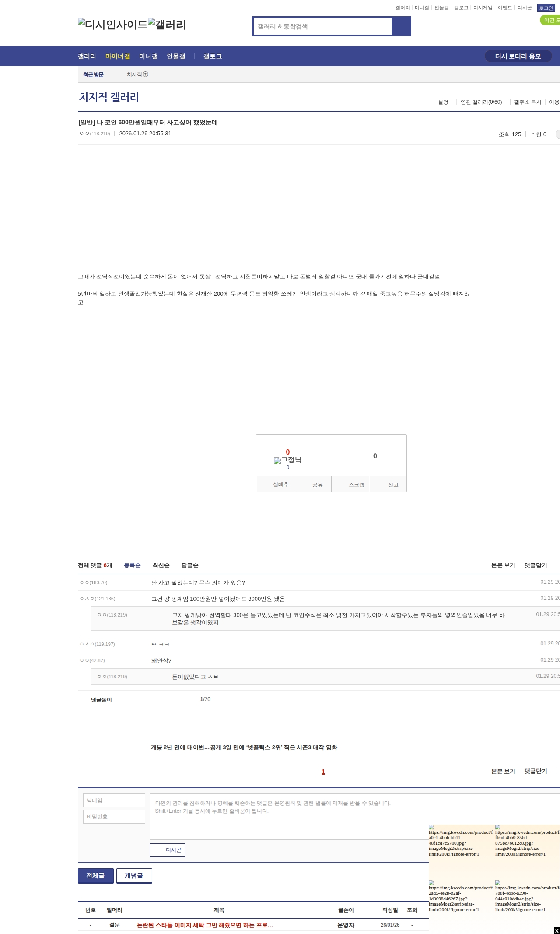Click the 치지직 갤러리 title heading
This screenshot has height=934, width=560.
(109, 97)
